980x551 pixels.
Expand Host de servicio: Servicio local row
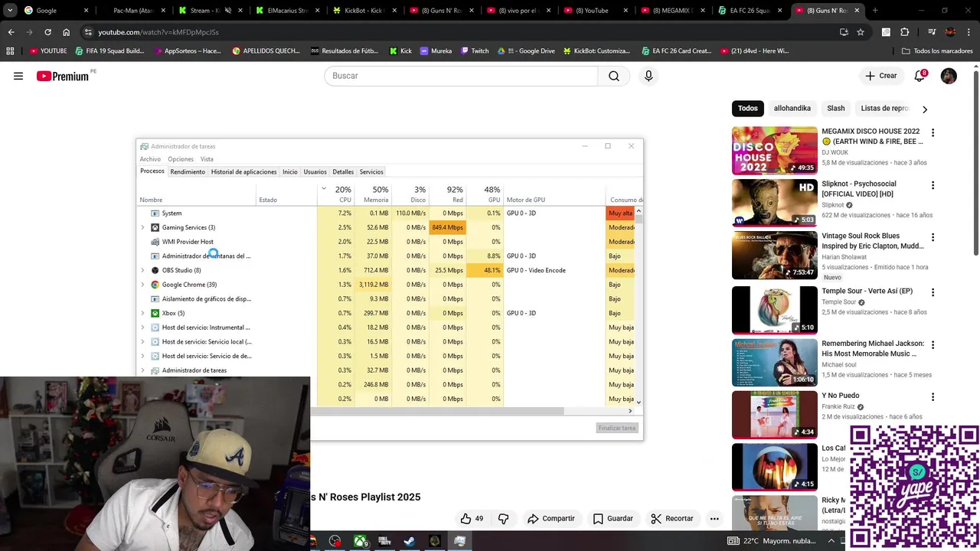(x=142, y=341)
